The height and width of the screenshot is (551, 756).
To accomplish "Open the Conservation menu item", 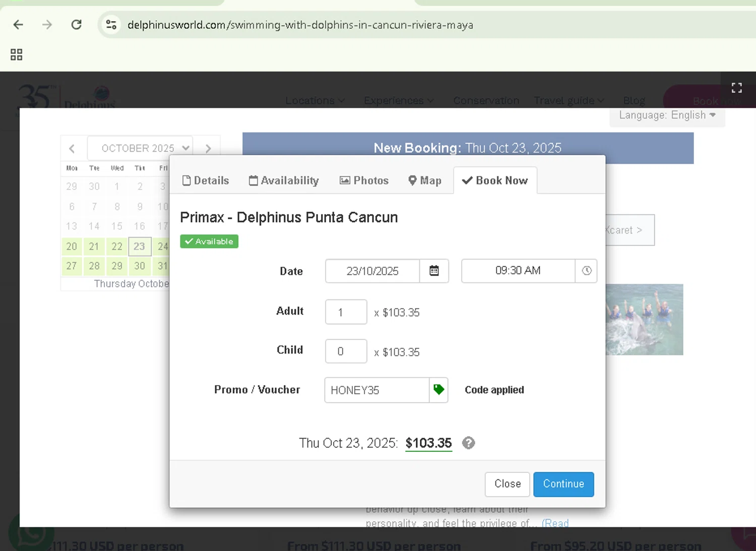I will [486, 100].
